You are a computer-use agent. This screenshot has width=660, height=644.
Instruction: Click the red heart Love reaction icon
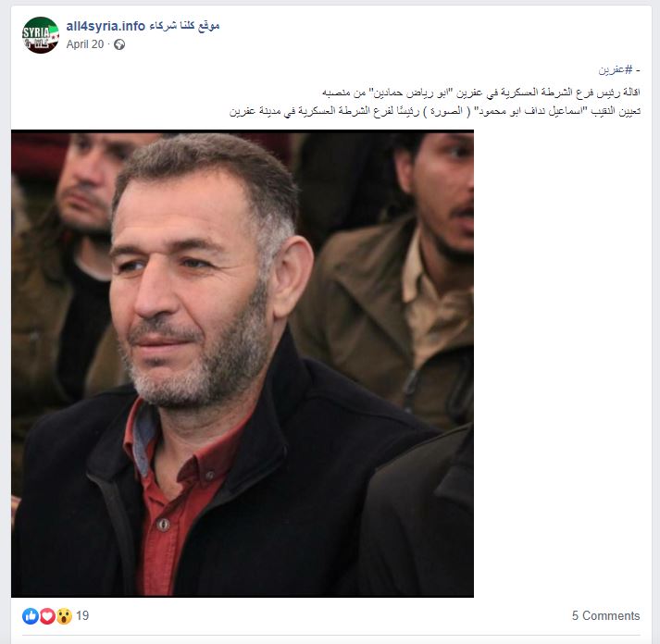[47, 616]
